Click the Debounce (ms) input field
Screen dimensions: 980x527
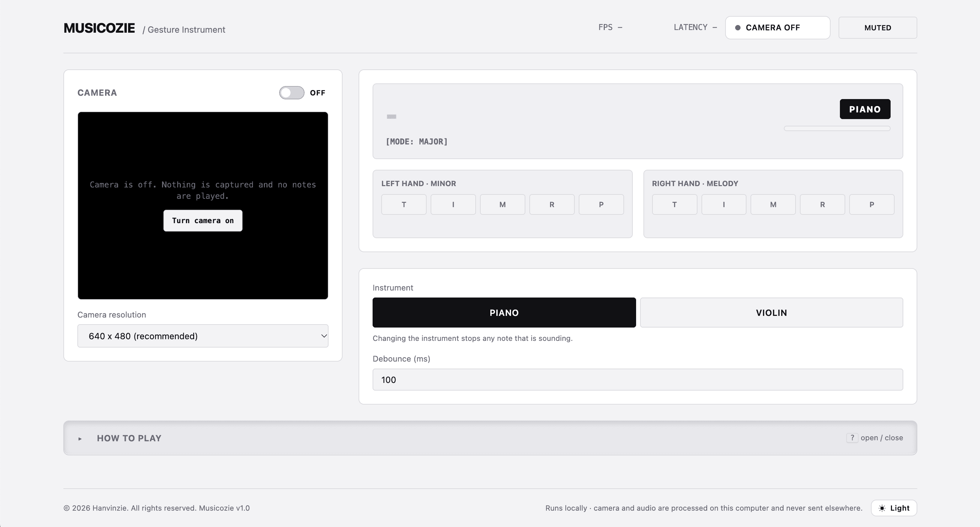(x=638, y=379)
